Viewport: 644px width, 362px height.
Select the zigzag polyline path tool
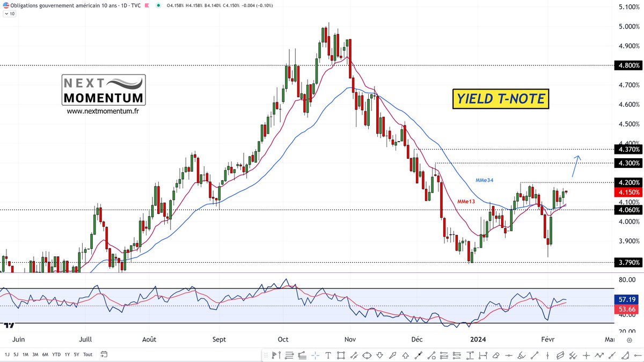pos(599,355)
